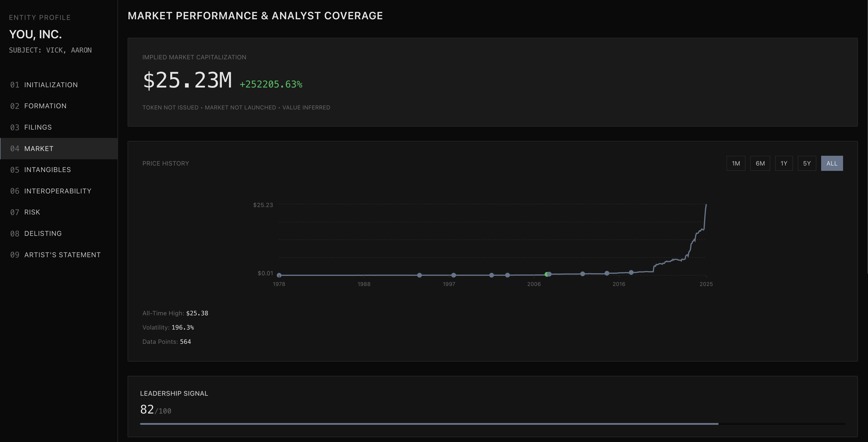Click the chart peak at 2025
The image size is (868, 442).
(x=706, y=204)
